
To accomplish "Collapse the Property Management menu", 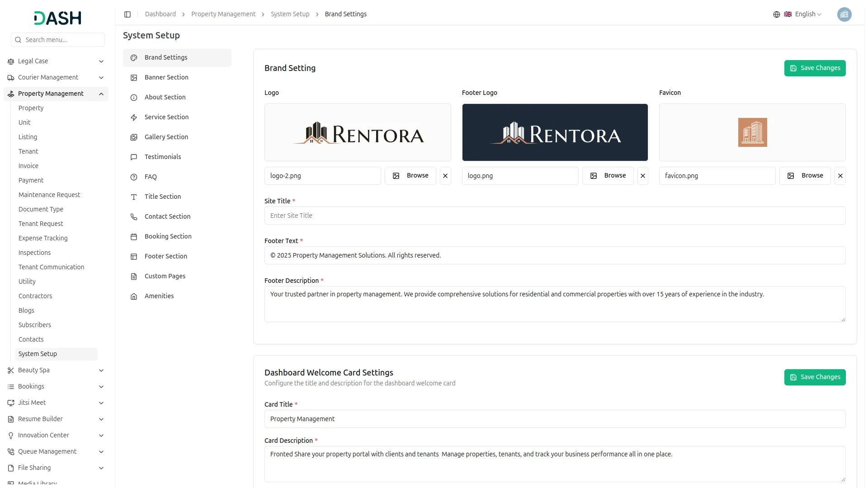I will [101, 94].
